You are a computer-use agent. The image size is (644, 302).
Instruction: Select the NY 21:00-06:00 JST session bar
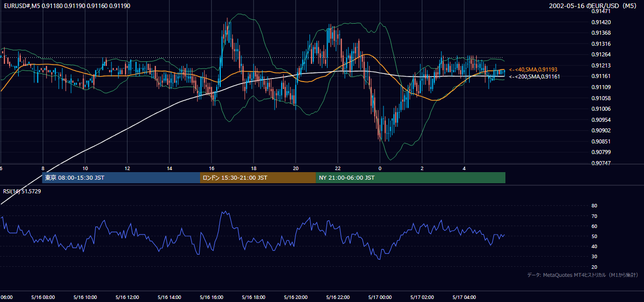click(411, 178)
